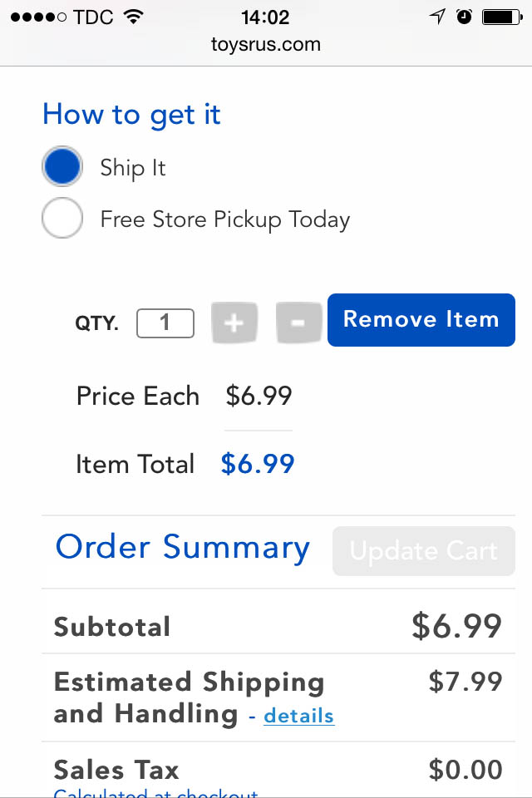532x798 pixels.
Task: Tap the clock time in status bar
Action: point(265,17)
